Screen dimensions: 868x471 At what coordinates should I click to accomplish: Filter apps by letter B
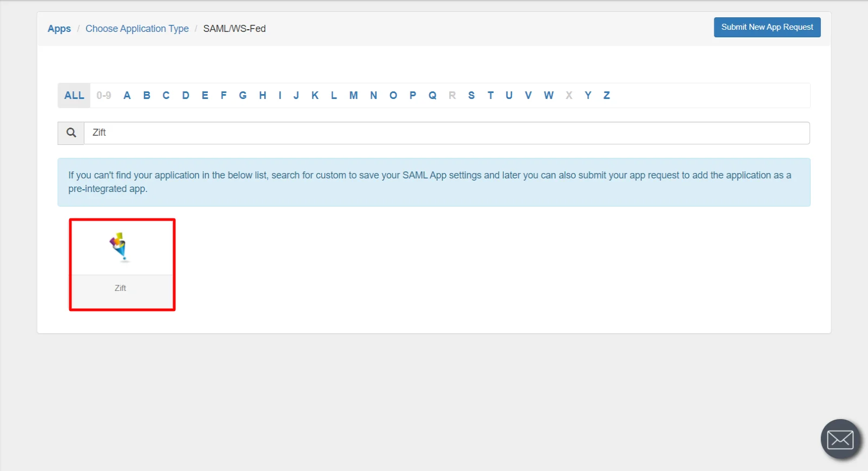[147, 95]
